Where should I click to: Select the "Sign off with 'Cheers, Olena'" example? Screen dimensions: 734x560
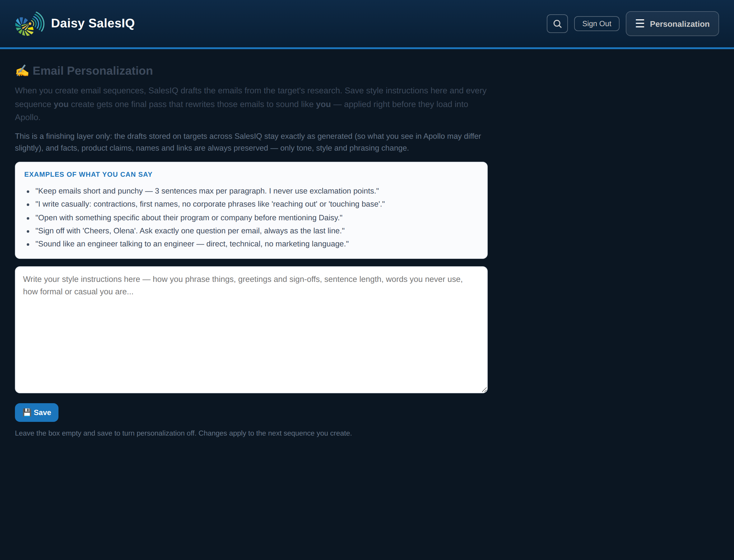[190, 231]
